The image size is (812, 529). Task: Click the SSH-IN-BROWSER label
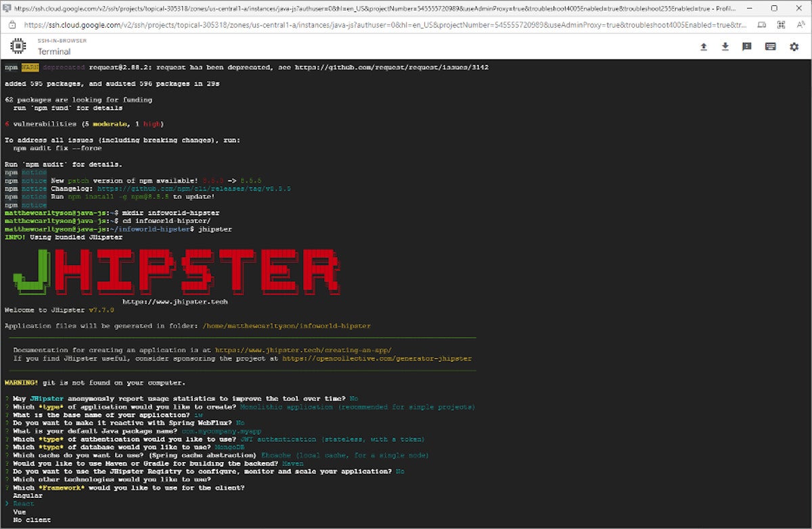62,41
